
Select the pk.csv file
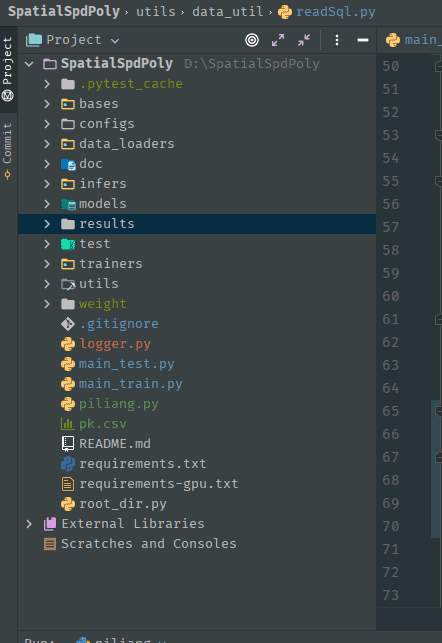point(103,424)
